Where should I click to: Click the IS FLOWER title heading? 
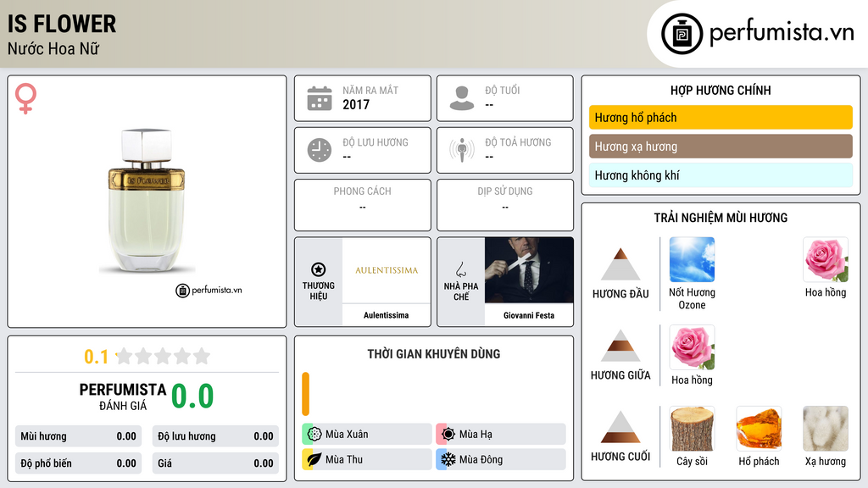tap(61, 25)
